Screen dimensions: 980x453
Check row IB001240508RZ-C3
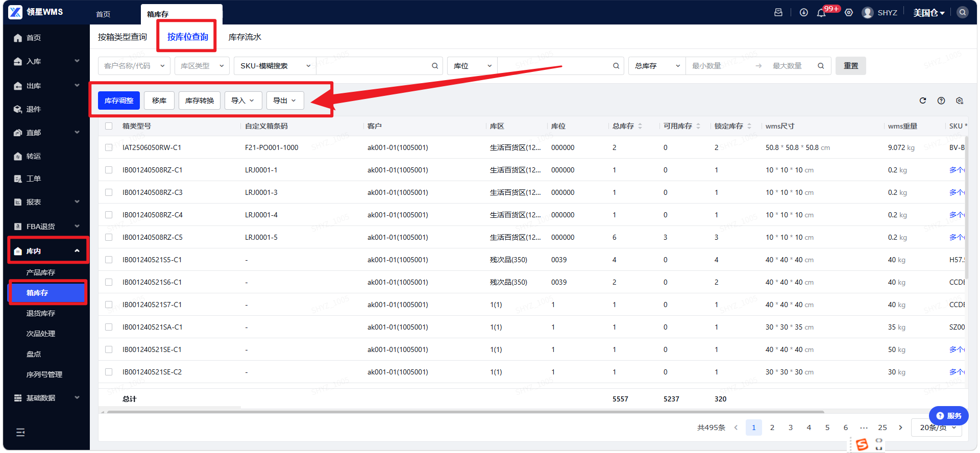[109, 192]
